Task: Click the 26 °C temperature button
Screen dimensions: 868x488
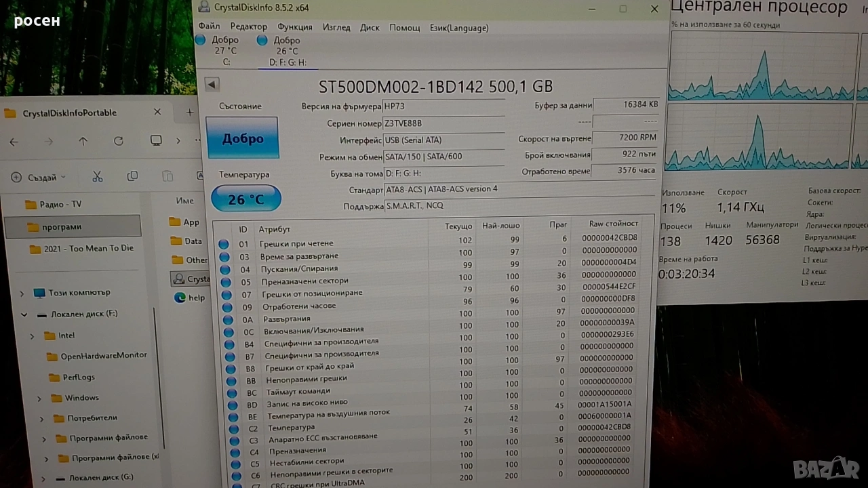Action: pyautogui.click(x=245, y=199)
